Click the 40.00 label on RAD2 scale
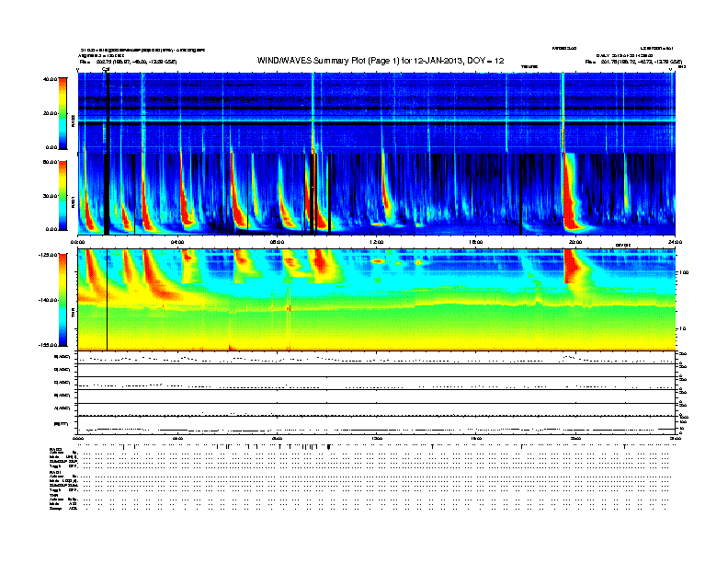Image resolution: width=728 pixels, height=563 pixels. click(50, 79)
